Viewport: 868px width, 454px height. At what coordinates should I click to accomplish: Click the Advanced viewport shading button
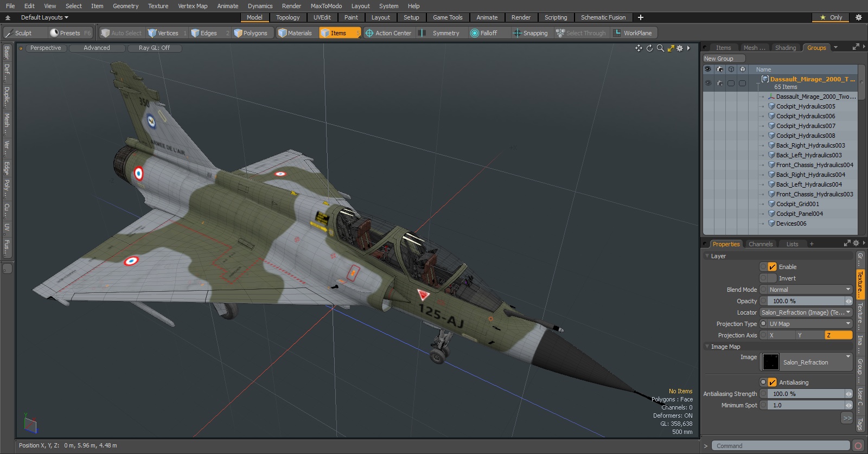(x=97, y=48)
